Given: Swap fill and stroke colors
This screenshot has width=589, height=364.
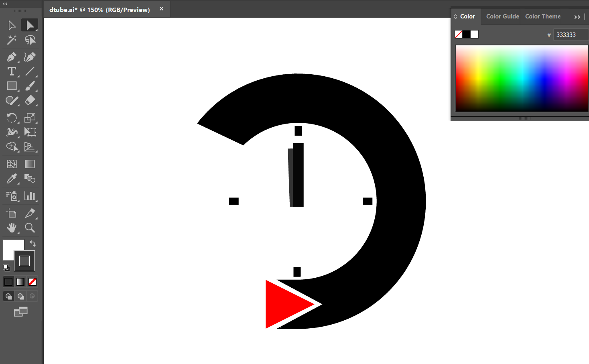Looking at the screenshot, I should tap(32, 244).
